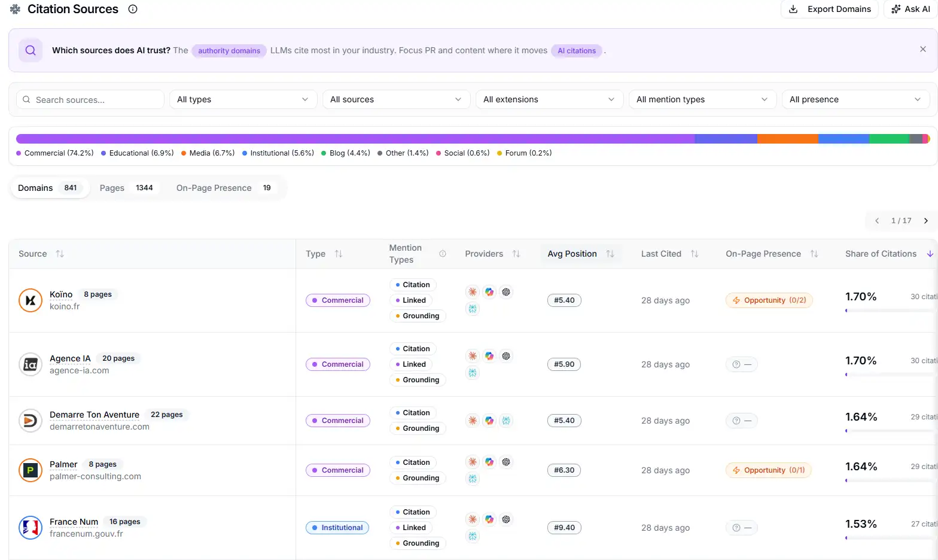This screenshot has width=938, height=560.
Task: Click Copilot provider icon in Koïno row
Action: [x=489, y=292]
